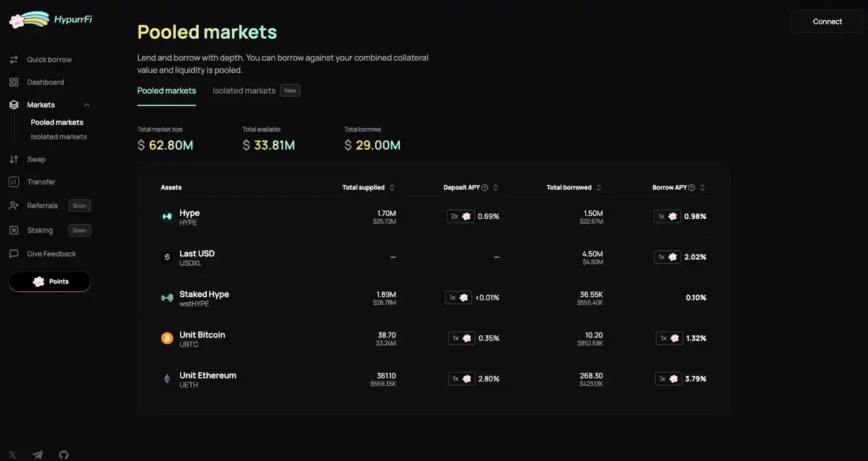Collapse the Markets sidebar section
The height and width of the screenshot is (461, 868).
(x=87, y=105)
